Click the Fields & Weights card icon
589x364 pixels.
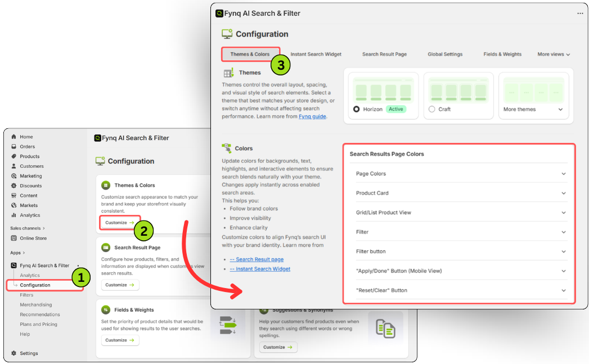106,310
